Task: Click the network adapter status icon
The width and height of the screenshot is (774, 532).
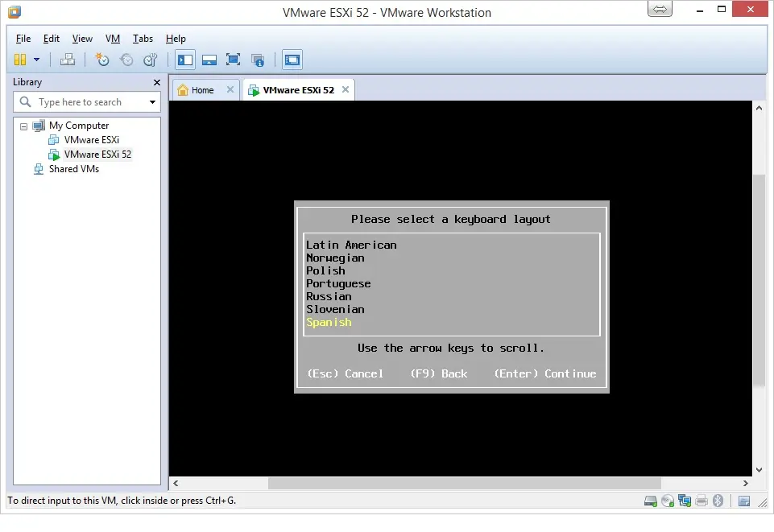Action: click(x=684, y=501)
